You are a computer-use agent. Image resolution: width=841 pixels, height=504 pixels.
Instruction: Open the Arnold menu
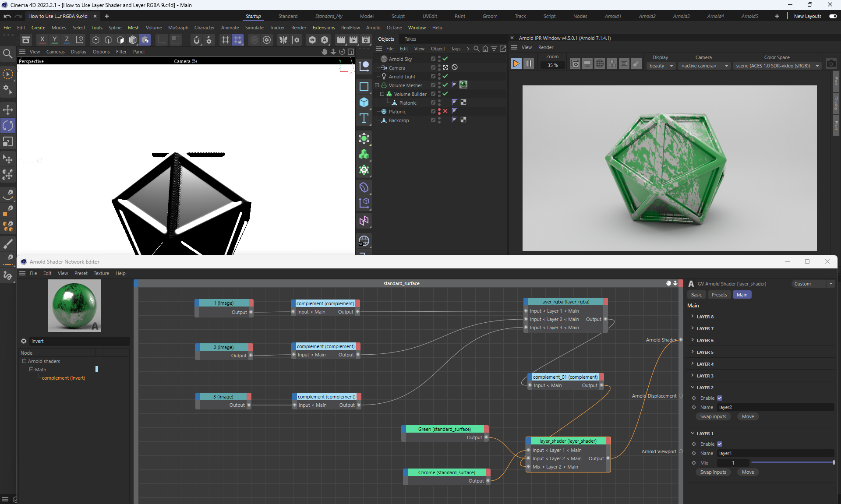373,28
